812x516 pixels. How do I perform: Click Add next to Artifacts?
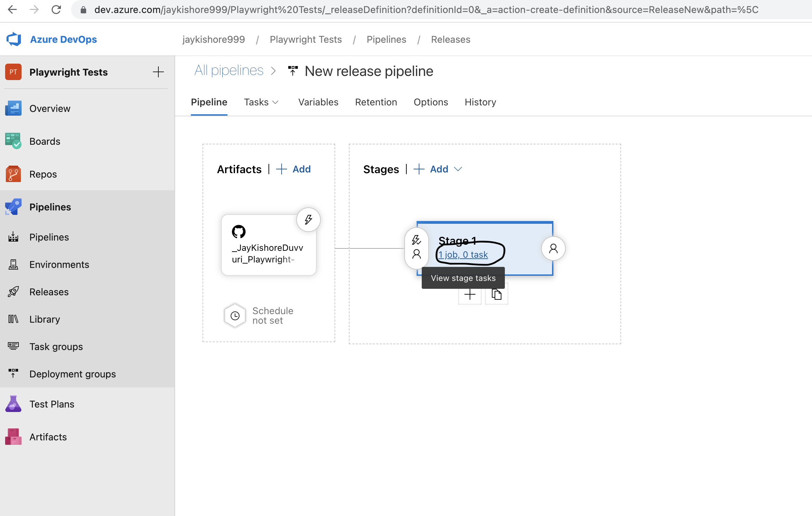[x=293, y=169]
